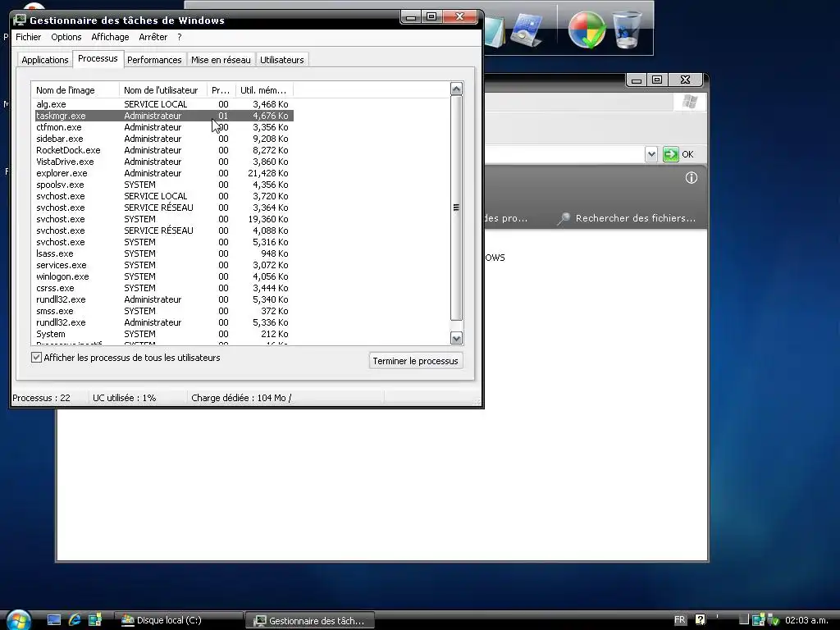This screenshot has height=630, width=840.
Task: Close the Disque local Explorer window
Action: tap(685, 80)
